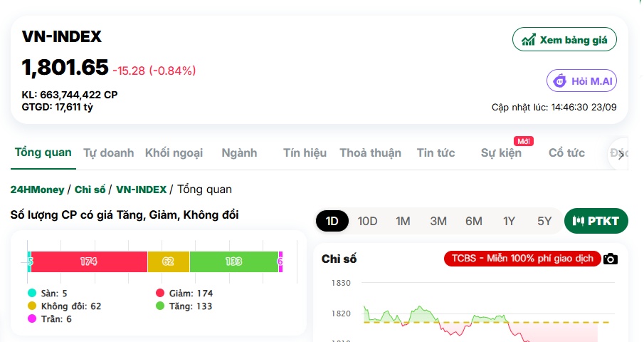The image size is (644, 342).
Task: Switch to the Cổ tức tab
Action: [x=566, y=153]
